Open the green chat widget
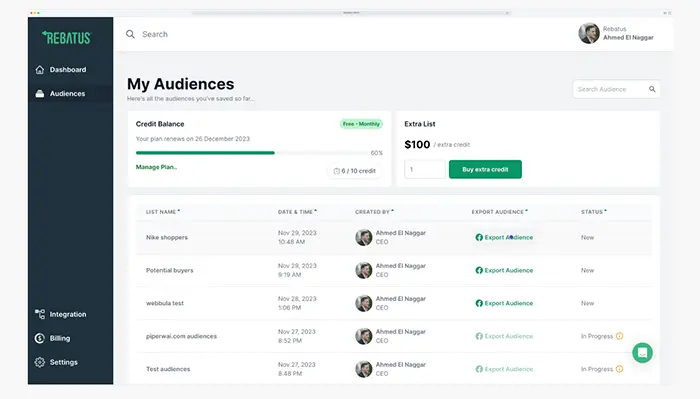The image size is (700, 399). [642, 353]
